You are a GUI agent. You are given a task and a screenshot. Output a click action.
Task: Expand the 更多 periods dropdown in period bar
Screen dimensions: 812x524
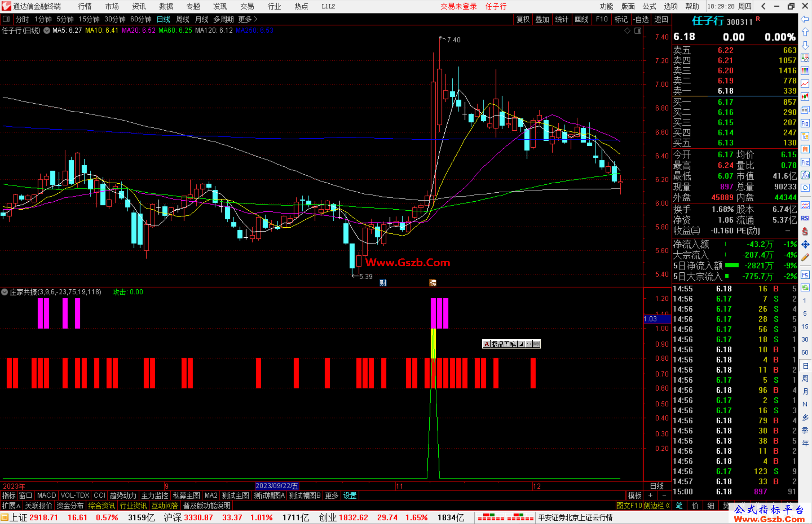pos(248,19)
